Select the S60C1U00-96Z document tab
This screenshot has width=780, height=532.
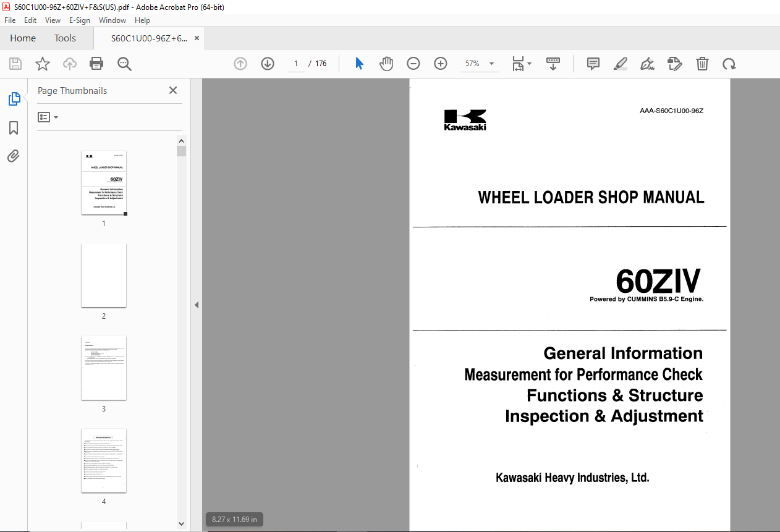click(149, 38)
